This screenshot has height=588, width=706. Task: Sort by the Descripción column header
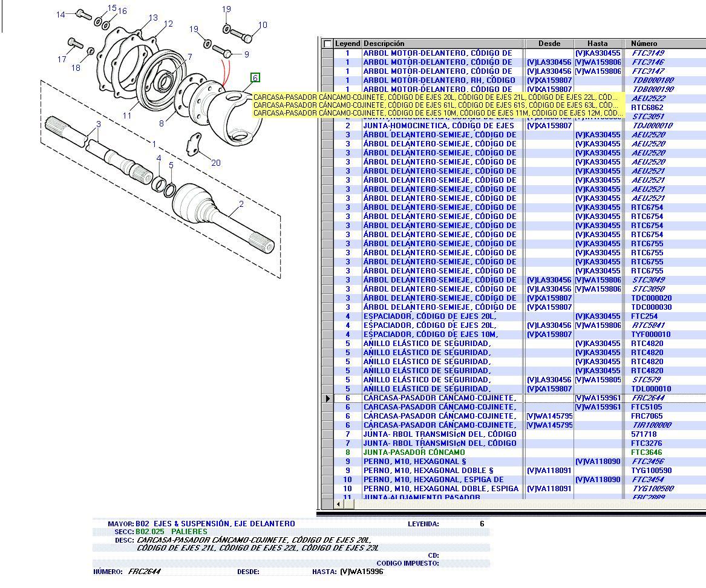click(x=442, y=44)
